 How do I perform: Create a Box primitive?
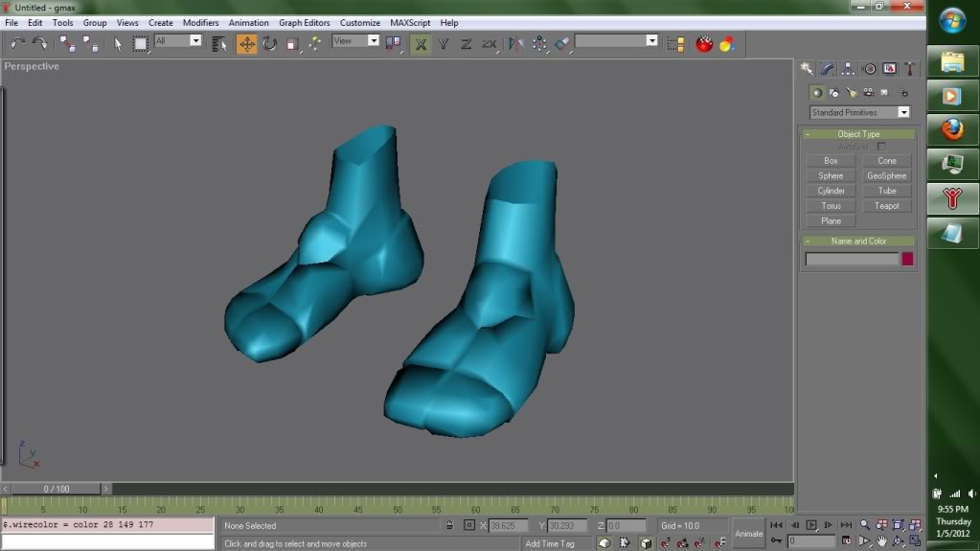831,161
